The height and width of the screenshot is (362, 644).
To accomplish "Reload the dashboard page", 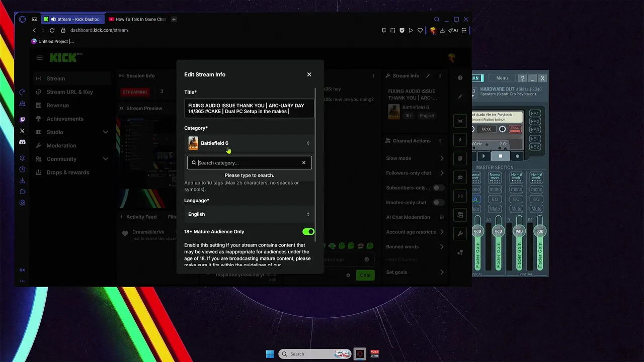I will click(52, 30).
